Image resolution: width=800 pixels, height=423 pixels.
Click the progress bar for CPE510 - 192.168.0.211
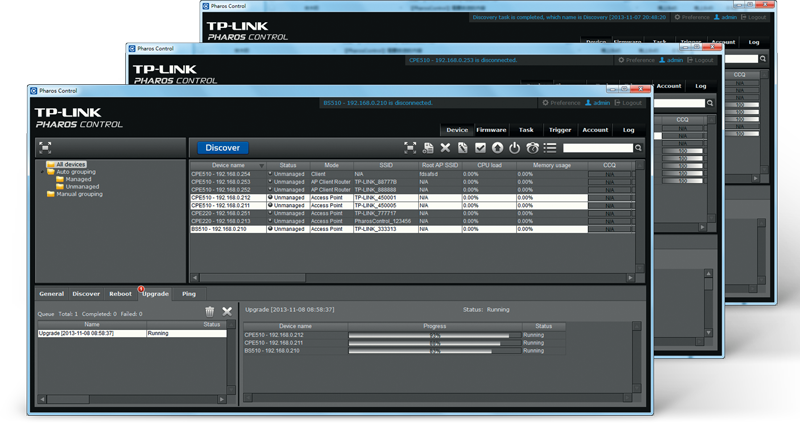point(435,343)
